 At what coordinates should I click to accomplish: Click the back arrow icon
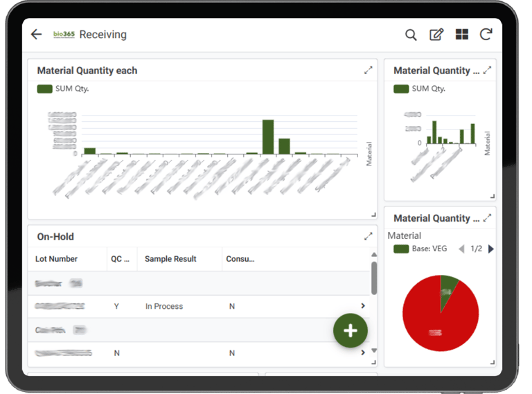[36, 34]
